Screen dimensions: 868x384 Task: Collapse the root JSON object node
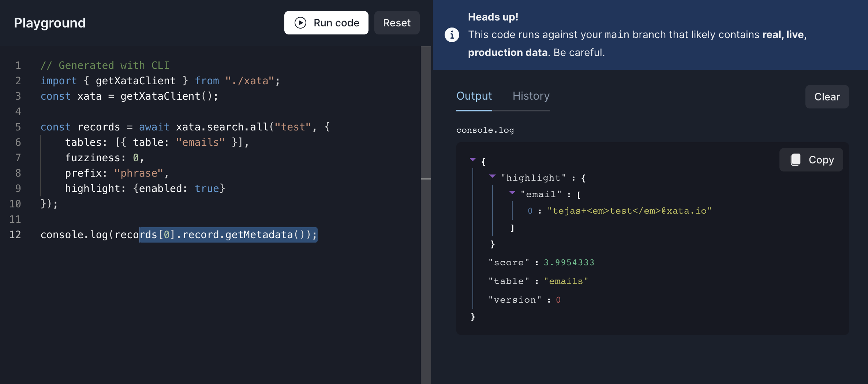click(x=473, y=159)
